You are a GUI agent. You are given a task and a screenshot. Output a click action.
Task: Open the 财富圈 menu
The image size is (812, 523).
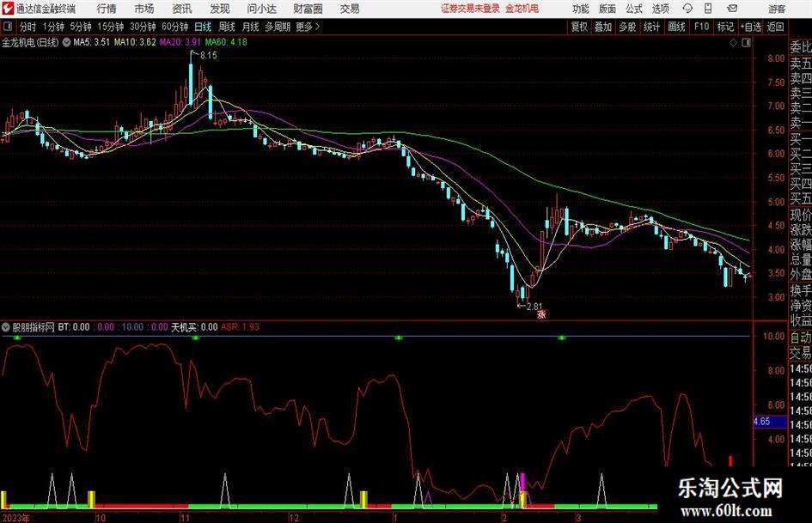coord(308,9)
